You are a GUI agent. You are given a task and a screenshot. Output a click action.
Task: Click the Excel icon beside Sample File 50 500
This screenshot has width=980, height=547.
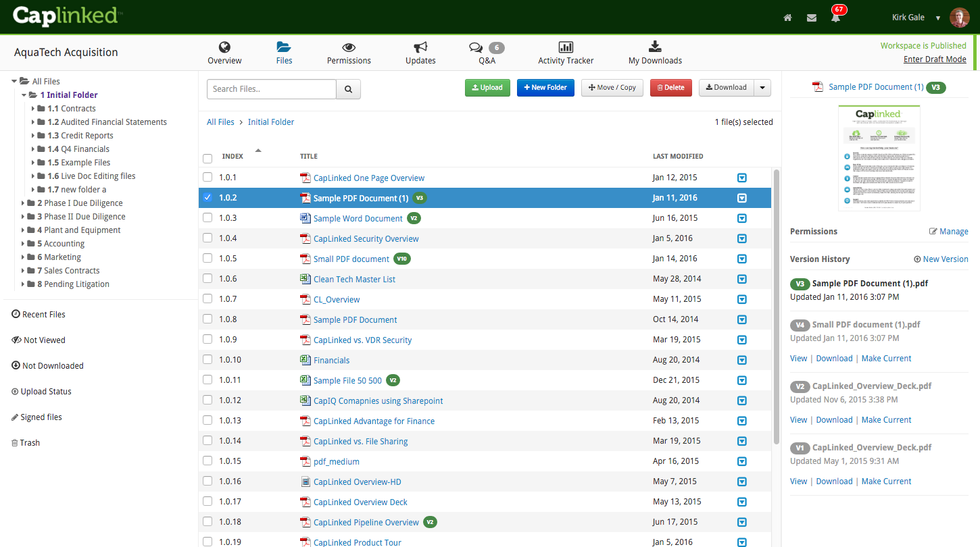(x=305, y=380)
